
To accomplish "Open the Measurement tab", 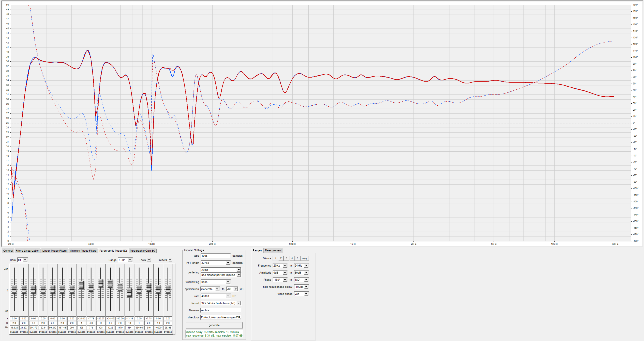I will pos(273,250).
